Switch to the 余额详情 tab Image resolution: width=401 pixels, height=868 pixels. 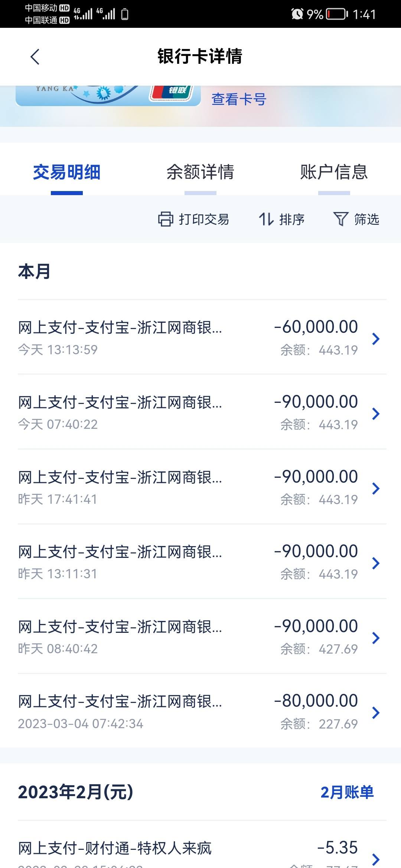click(x=200, y=172)
